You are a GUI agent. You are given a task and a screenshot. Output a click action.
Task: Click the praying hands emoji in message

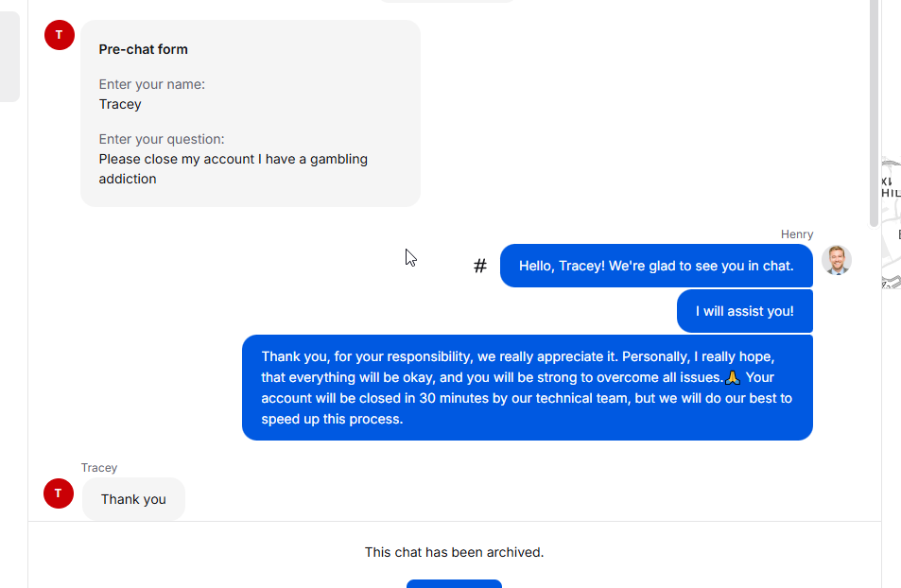click(732, 377)
